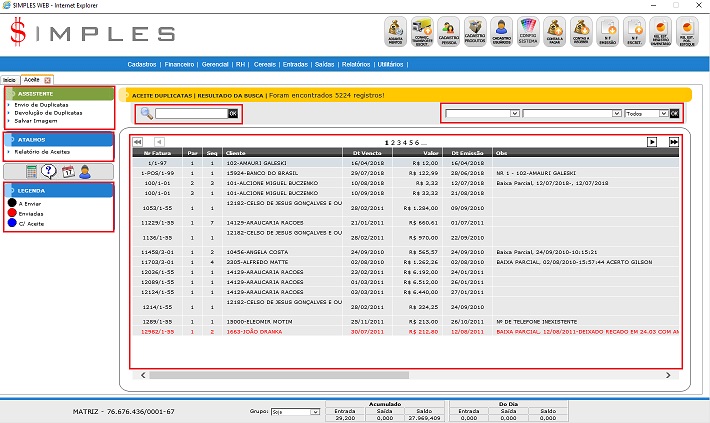Switch to the Inicio tab
The width and height of the screenshot is (710, 423).
9,78
